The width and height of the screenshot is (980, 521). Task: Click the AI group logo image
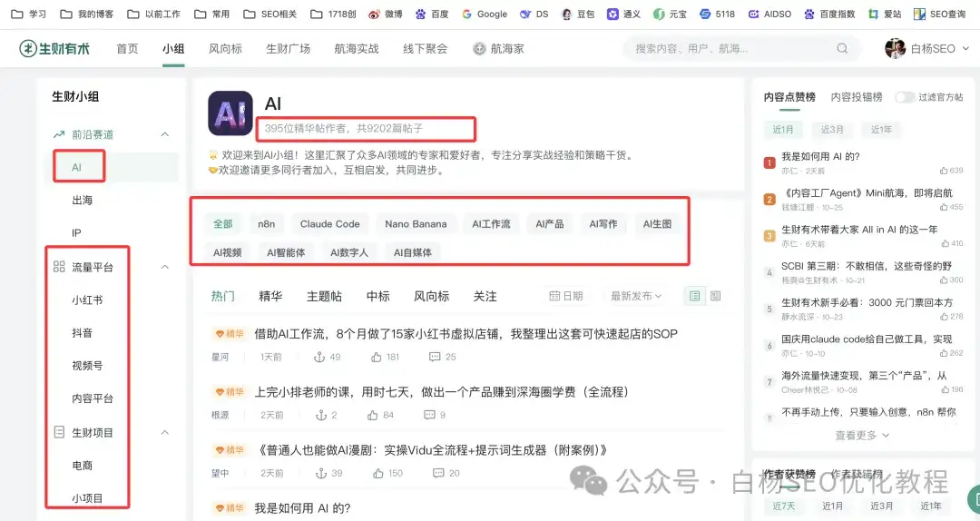tap(230, 113)
